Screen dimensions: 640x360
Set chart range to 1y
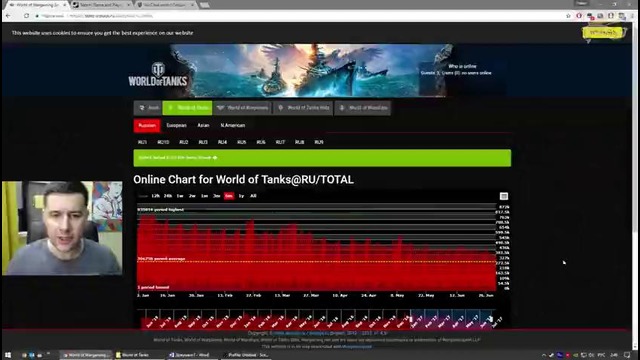click(x=241, y=196)
